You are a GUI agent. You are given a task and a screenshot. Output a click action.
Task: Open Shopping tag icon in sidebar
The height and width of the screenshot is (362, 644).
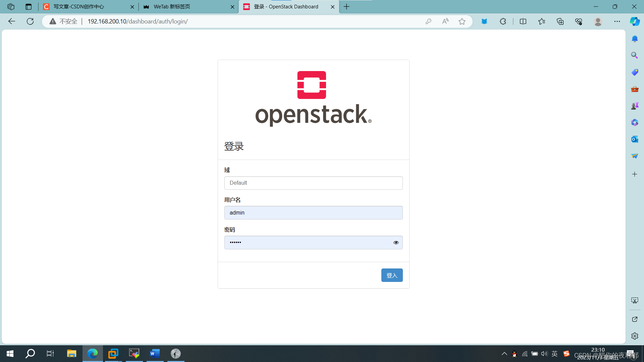[x=635, y=72]
